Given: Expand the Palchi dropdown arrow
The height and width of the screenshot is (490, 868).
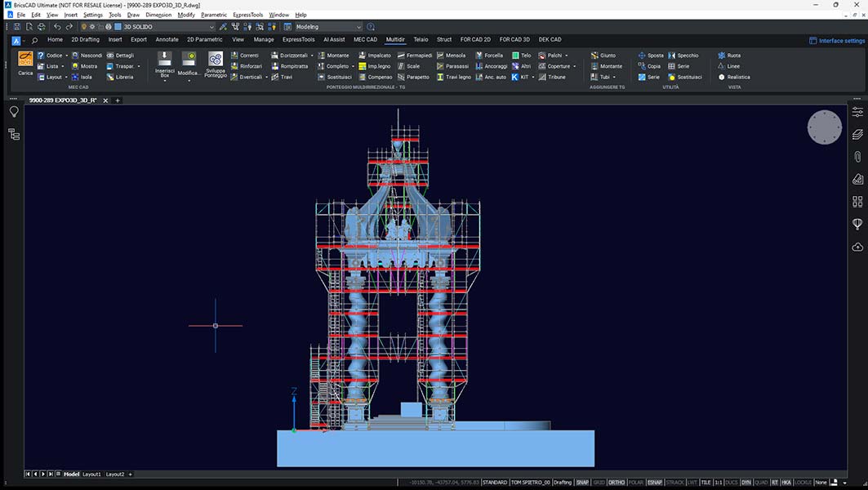Looking at the screenshot, I should [565, 55].
